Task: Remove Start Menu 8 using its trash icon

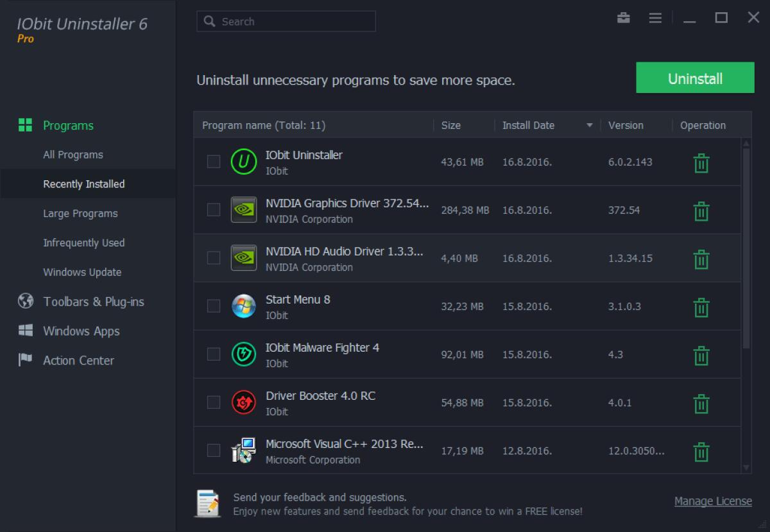Action: pos(701,307)
